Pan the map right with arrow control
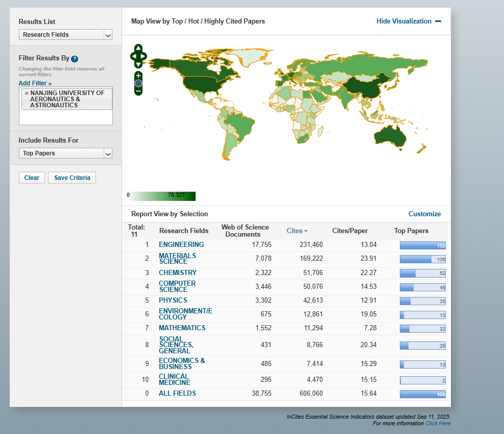504x434 pixels. coord(144,56)
